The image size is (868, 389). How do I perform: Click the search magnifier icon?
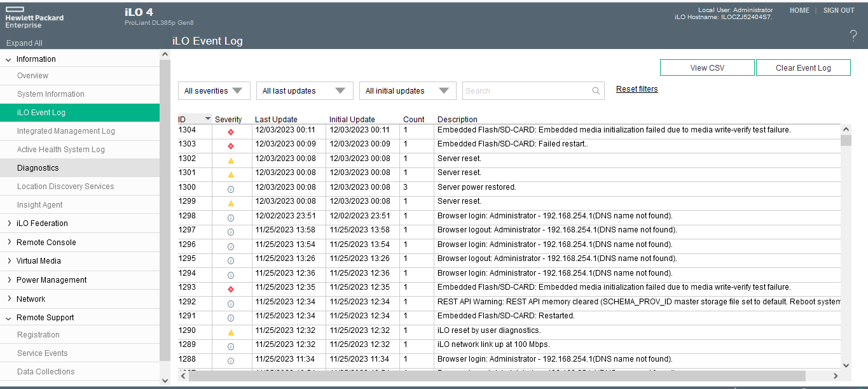coord(596,91)
